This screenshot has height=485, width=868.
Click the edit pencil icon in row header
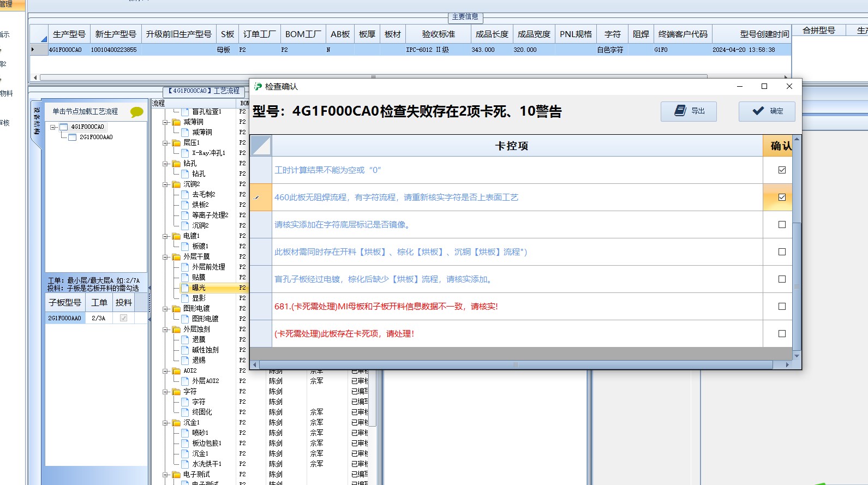[256, 197]
